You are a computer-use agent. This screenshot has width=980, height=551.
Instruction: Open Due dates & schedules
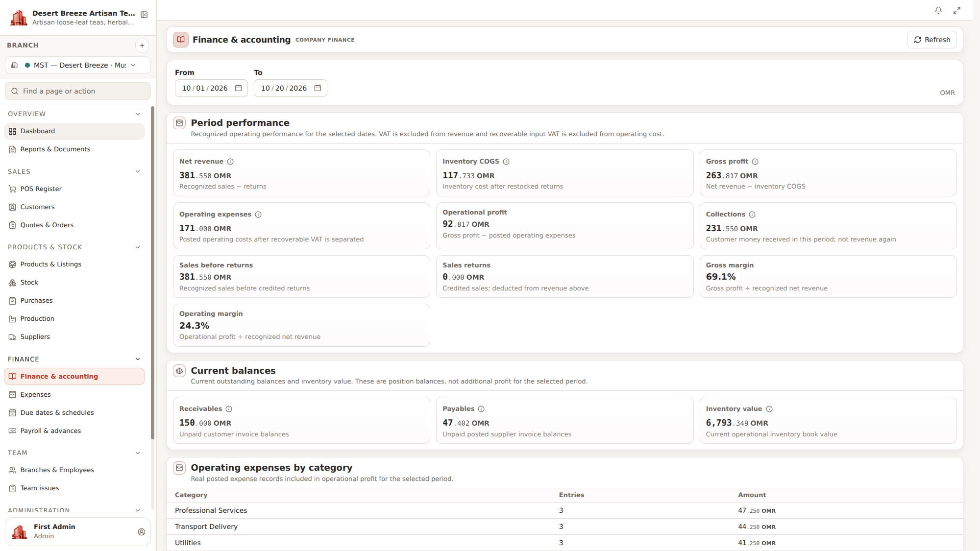click(74, 413)
